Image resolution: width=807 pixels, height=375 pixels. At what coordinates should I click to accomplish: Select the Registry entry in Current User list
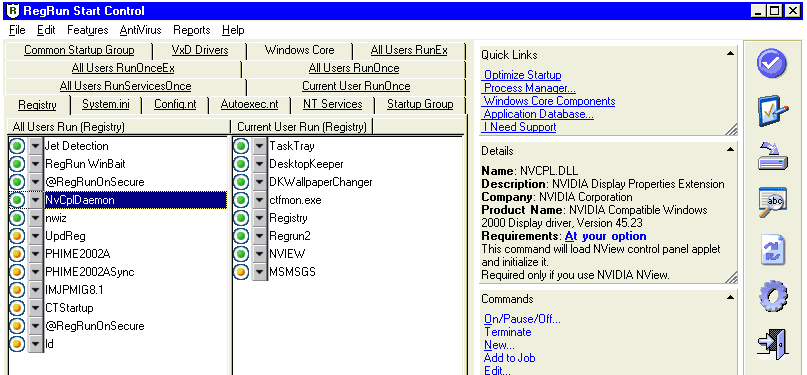pos(288,218)
